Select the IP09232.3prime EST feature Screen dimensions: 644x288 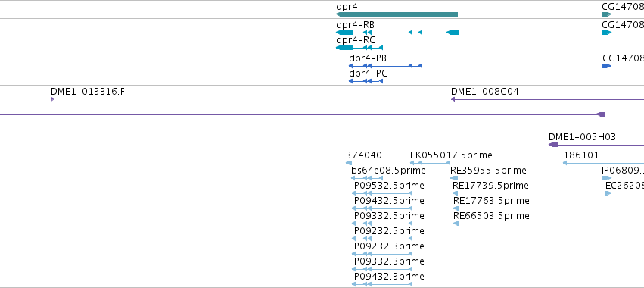382,253
